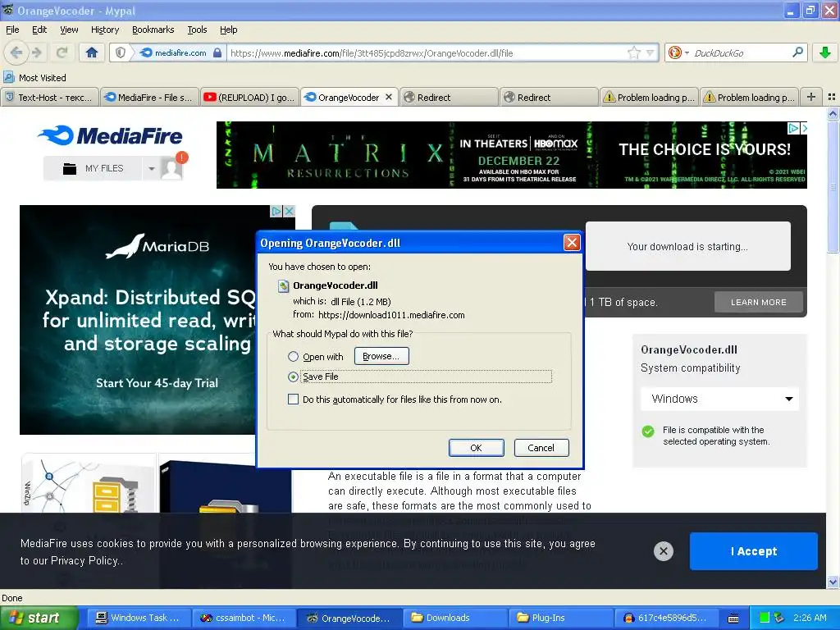
Task: Switch to 617c4e5896d5 taskbar item
Action: [x=666, y=618]
